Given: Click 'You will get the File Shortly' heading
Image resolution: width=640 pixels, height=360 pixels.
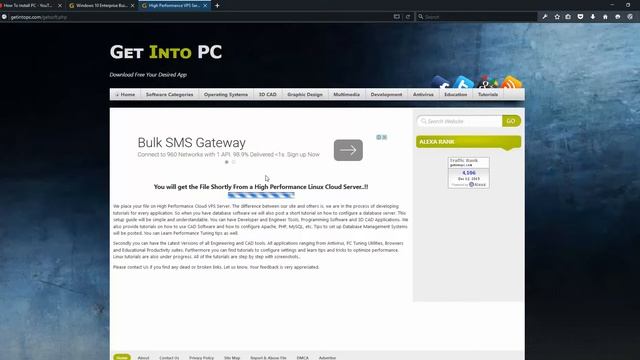Looking at the screenshot, I should (x=261, y=187).
